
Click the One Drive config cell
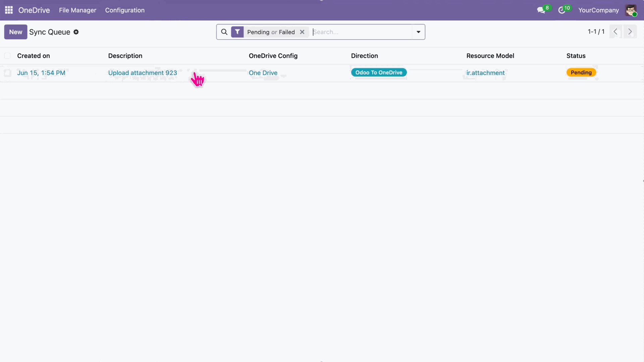[263, 73]
